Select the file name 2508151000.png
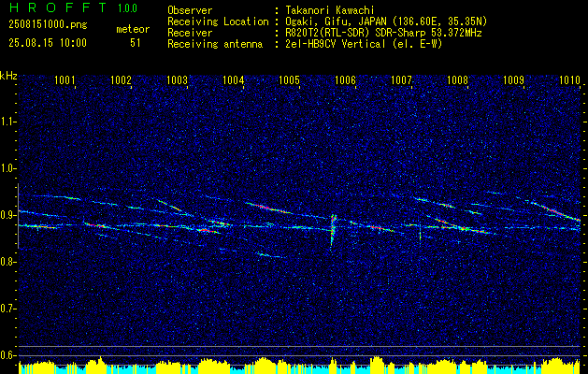The width and height of the screenshot is (588, 374). 48,25
